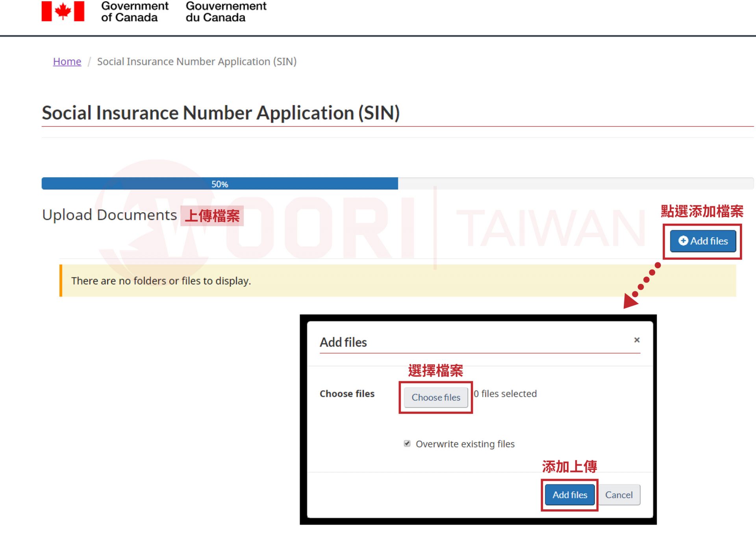Viewport: 756px width, 538px height.
Task: Click the 50% progress bar
Action: [220, 184]
